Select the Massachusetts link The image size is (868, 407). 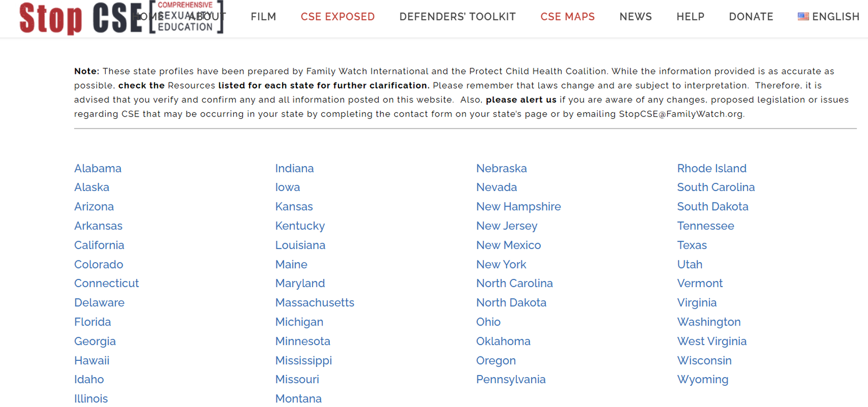315,303
